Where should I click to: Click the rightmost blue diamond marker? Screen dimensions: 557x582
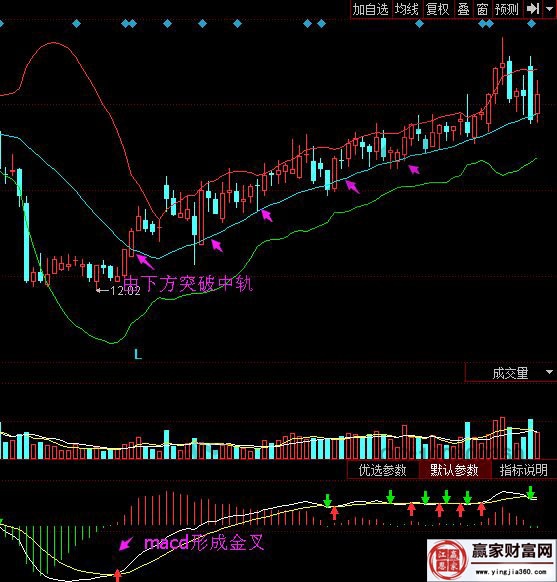point(531,24)
